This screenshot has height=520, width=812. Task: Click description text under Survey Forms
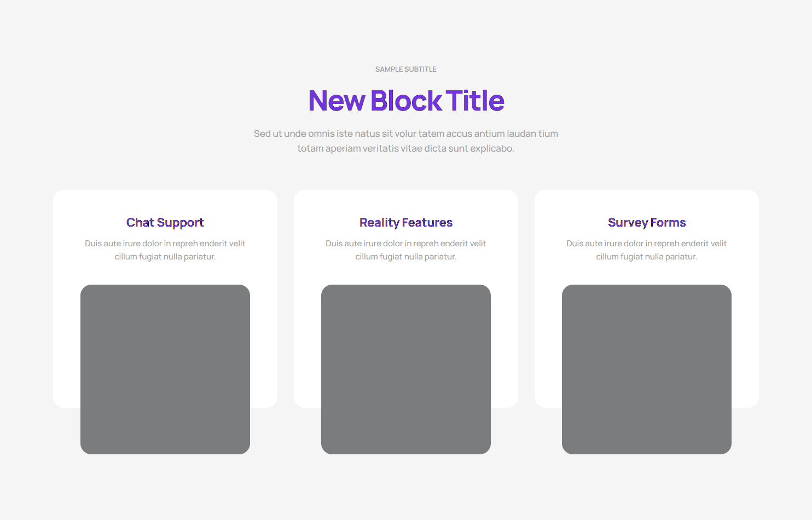pos(646,250)
